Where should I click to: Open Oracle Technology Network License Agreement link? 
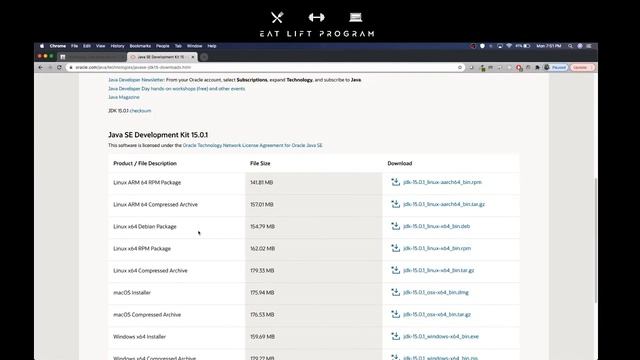252,145
